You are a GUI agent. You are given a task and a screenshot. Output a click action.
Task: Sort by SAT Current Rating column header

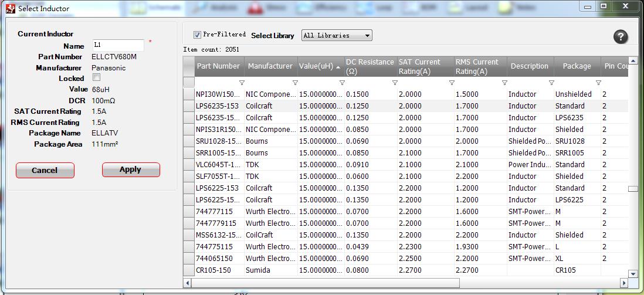(x=425, y=66)
